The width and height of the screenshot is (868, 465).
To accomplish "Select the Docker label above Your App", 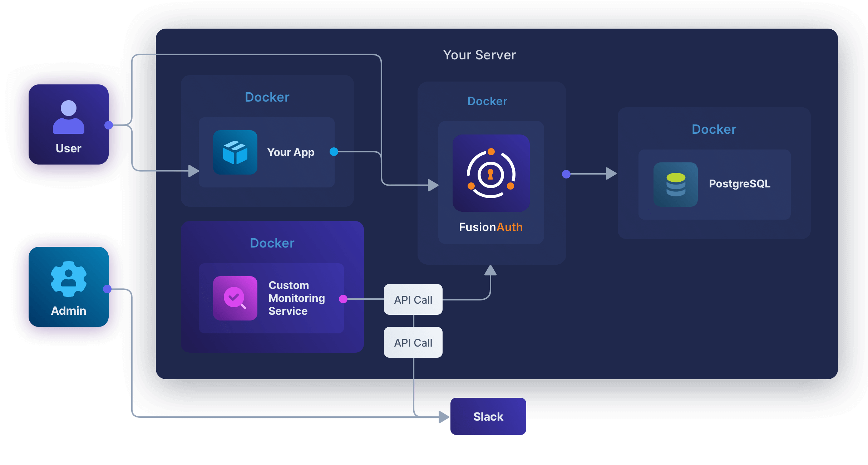I will tap(267, 97).
